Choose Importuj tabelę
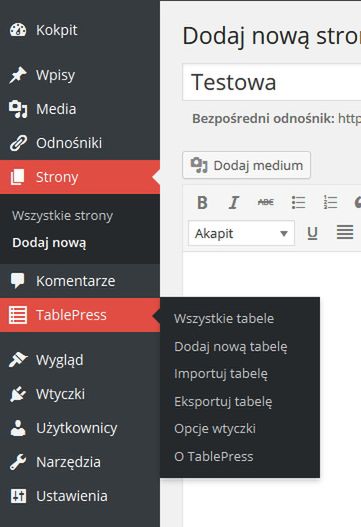 point(221,374)
